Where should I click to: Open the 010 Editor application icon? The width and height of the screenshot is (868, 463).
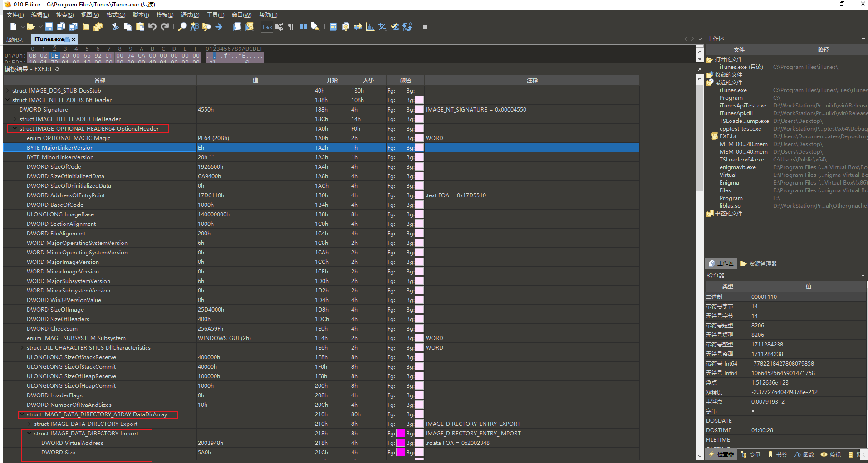tap(7, 5)
